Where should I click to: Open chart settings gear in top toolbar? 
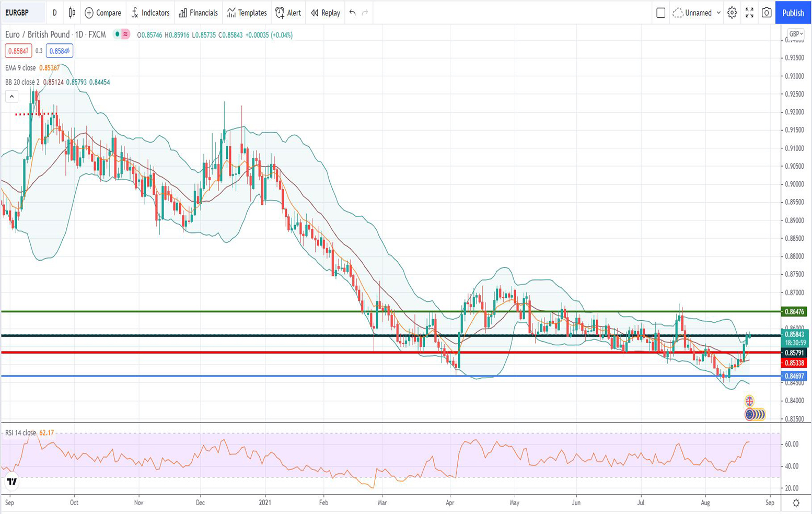[732, 13]
